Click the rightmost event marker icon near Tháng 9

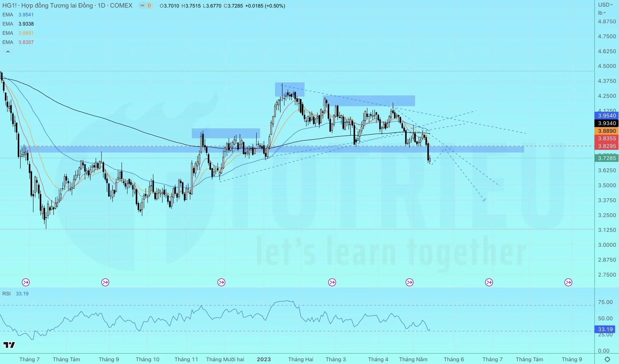tap(568, 282)
